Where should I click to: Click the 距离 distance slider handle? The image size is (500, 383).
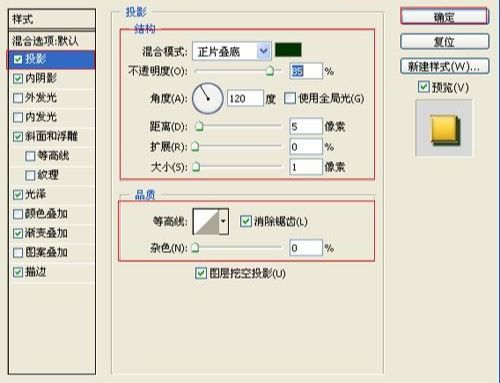199,126
